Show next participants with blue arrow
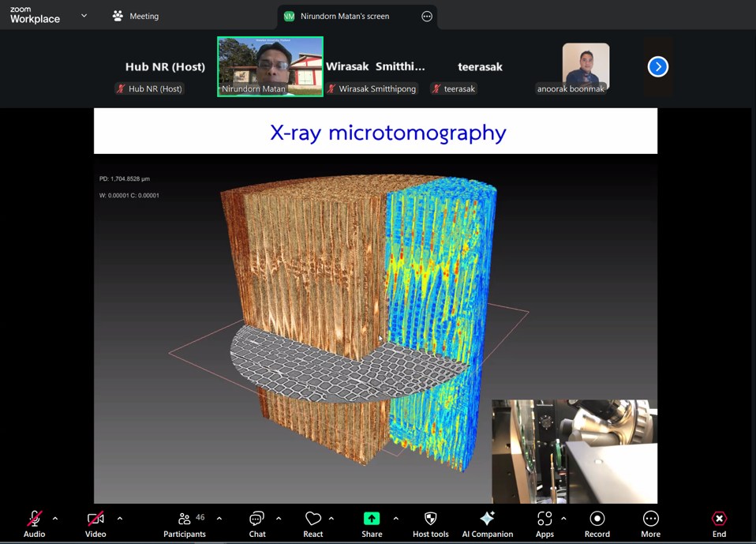Viewport: 756px width, 544px height. point(658,67)
